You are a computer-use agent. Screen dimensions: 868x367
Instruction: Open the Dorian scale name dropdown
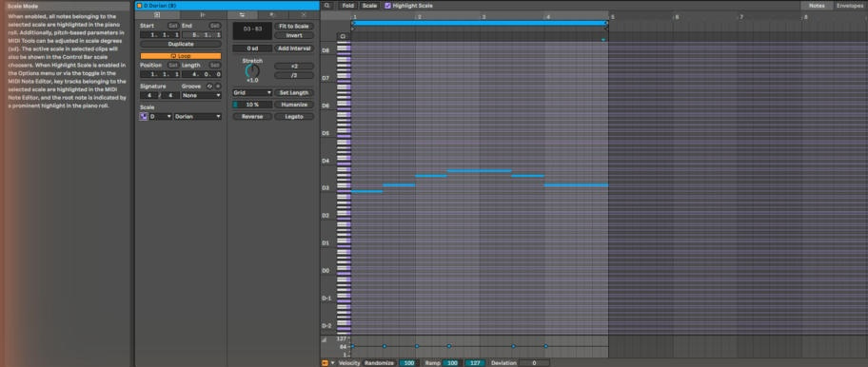198,117
